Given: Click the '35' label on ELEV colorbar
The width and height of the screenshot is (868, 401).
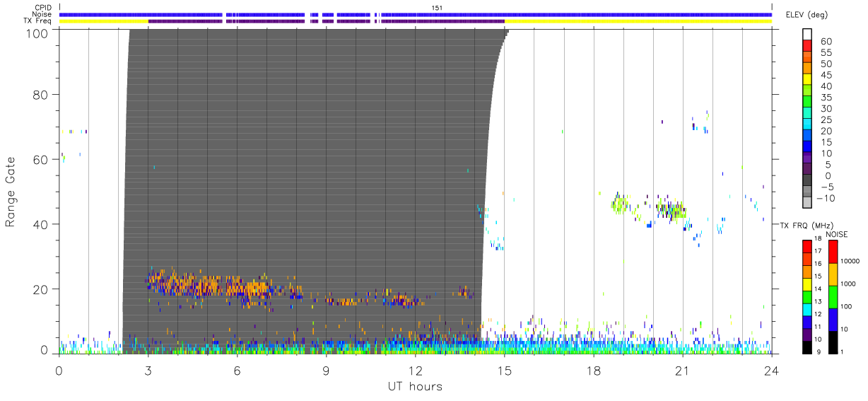Looking at the screenshot, I should coord(826,98).
